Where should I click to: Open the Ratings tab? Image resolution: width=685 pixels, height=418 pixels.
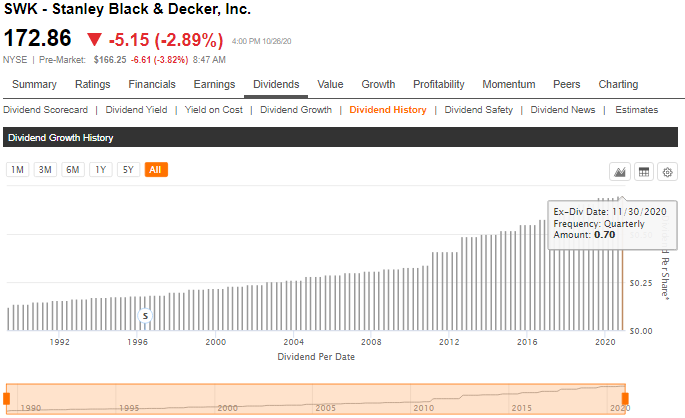click(x=93, y=84)
